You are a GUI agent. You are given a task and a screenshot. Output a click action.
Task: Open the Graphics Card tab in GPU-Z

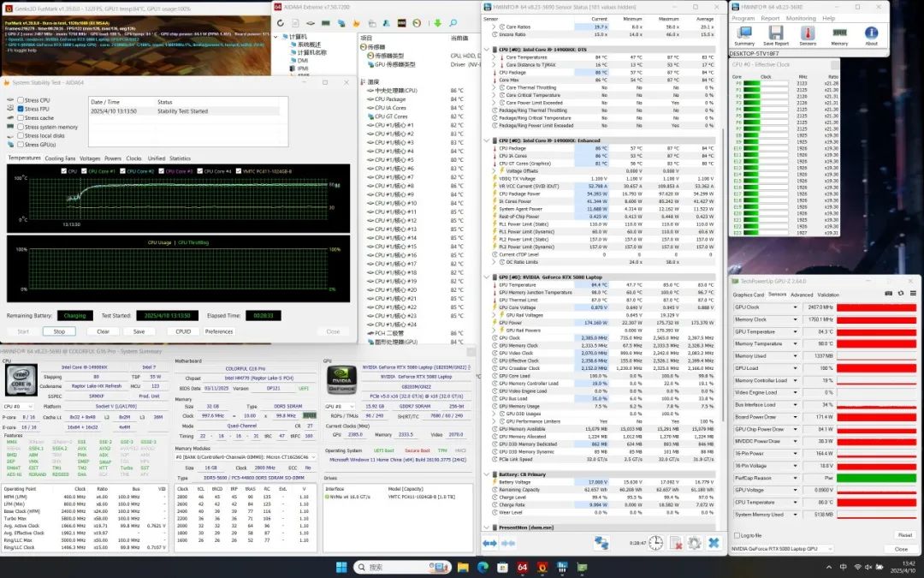(x=749, y=295)
